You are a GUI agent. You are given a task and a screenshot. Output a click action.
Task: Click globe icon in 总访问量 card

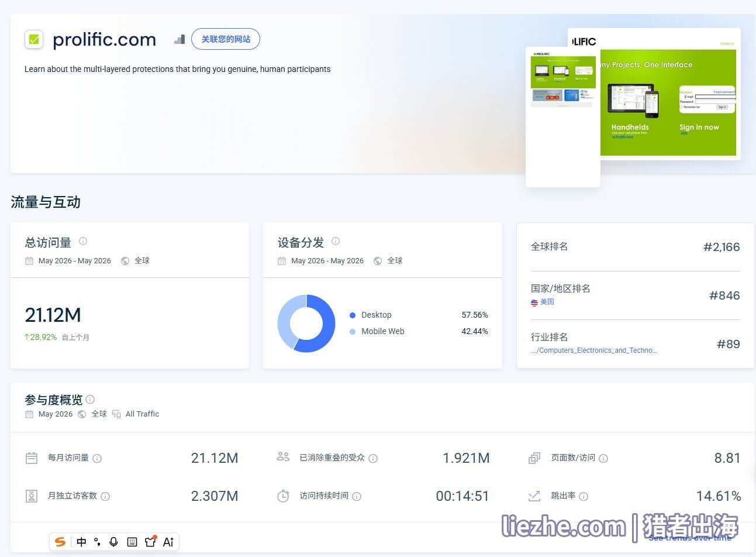pyautogui.click(x=125, y=261)
